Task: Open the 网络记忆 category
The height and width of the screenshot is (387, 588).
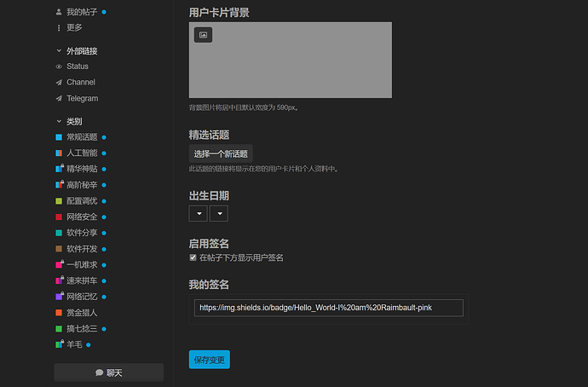Action: tap(82, 297)
